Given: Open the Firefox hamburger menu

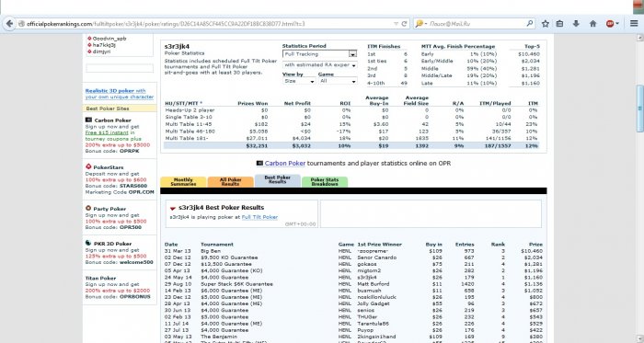Looking at the screenshot, I should tap(634, 24).
